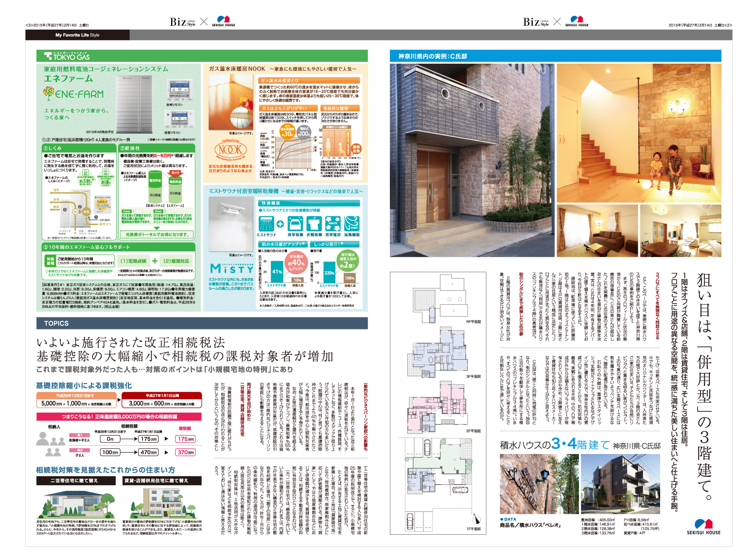Image resolution: width=753 pixels, height=560 pixels.
Task: Click the 約2倍 green bubble
Action: coord(348,261)
